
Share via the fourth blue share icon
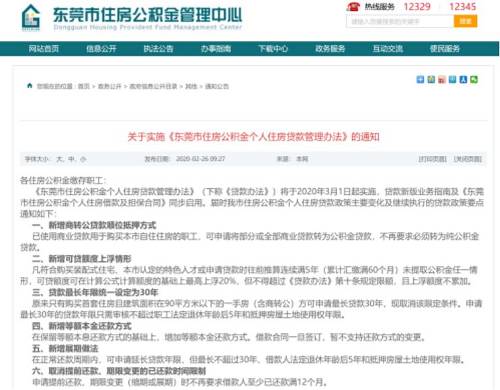tap(452, 79)
